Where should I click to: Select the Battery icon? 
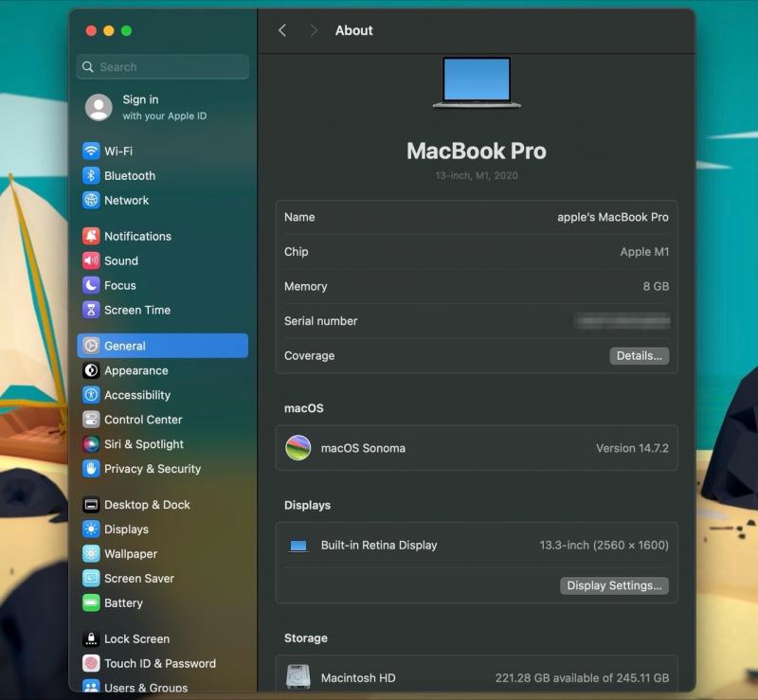(x=91, y=602)
